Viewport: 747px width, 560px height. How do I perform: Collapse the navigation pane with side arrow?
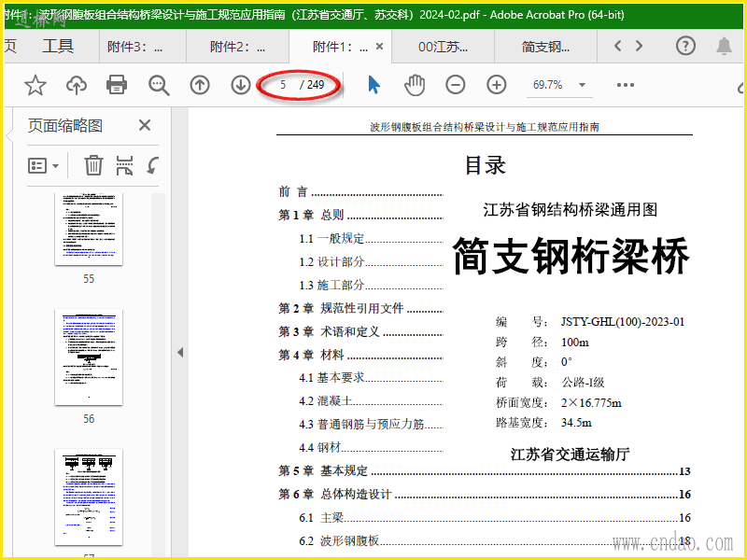coord(180,353)
